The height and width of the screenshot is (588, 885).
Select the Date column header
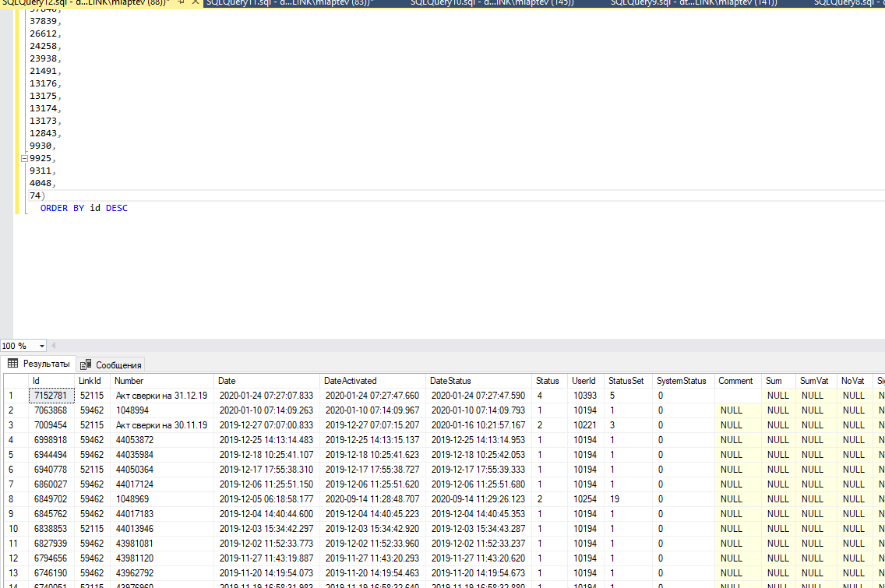267,381
